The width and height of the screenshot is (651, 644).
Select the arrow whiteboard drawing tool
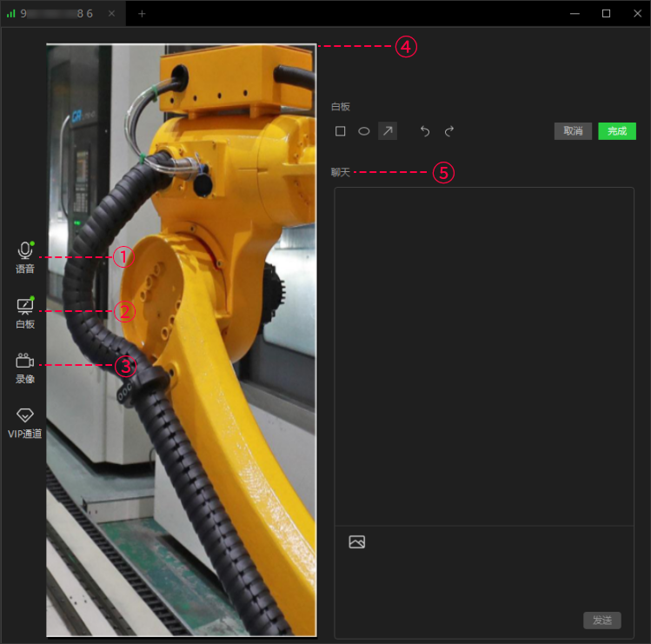coord(388,131)
